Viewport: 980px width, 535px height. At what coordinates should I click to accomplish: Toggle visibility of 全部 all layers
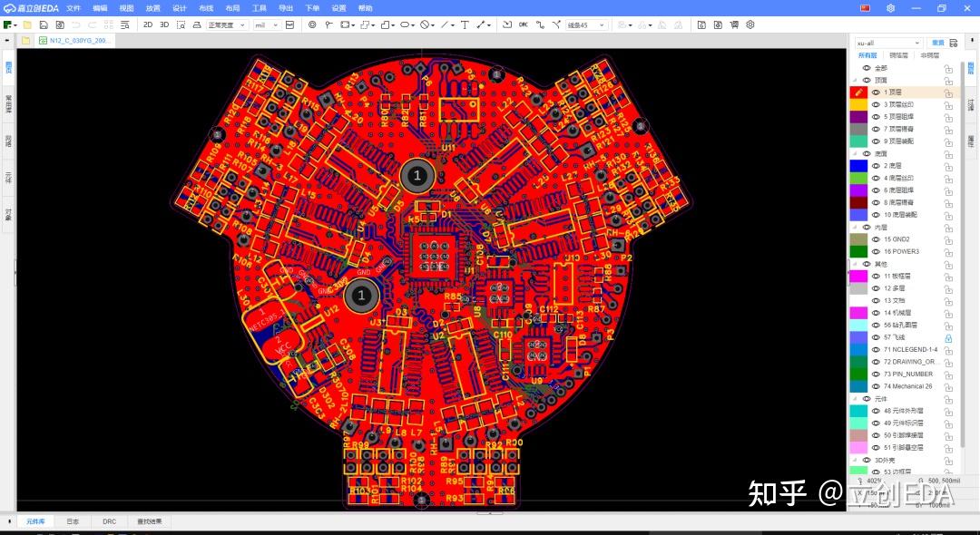867,68
